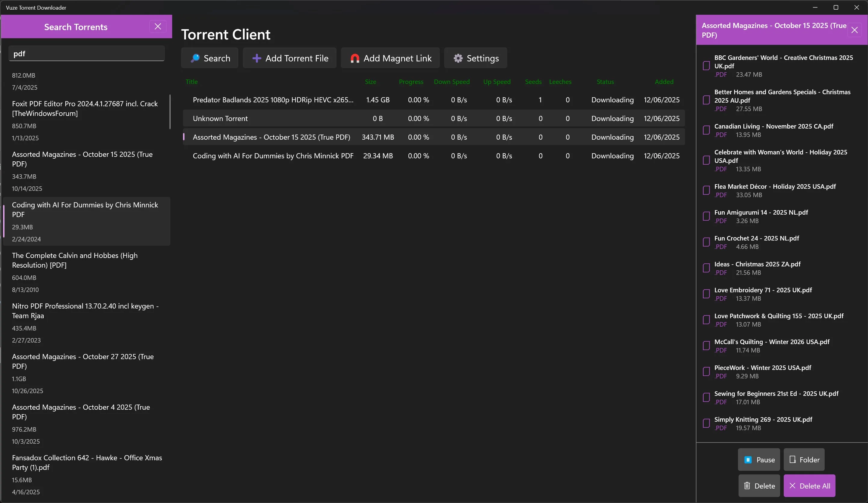Close the Search Torrents panel
868x503 pixels.
point(158,26)
